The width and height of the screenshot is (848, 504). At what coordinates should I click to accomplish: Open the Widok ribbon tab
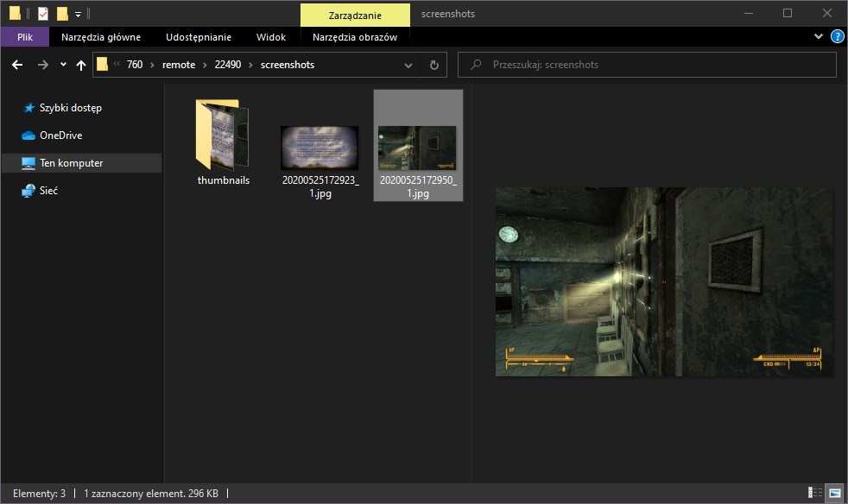271,37
